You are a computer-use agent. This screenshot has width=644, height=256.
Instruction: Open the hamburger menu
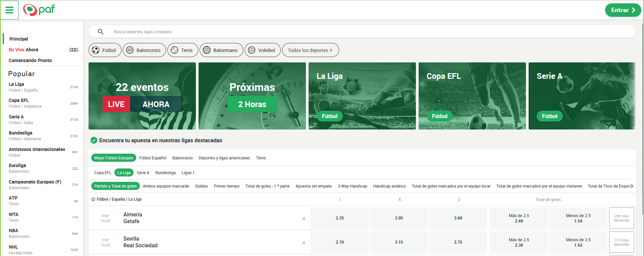pos(9,10)
